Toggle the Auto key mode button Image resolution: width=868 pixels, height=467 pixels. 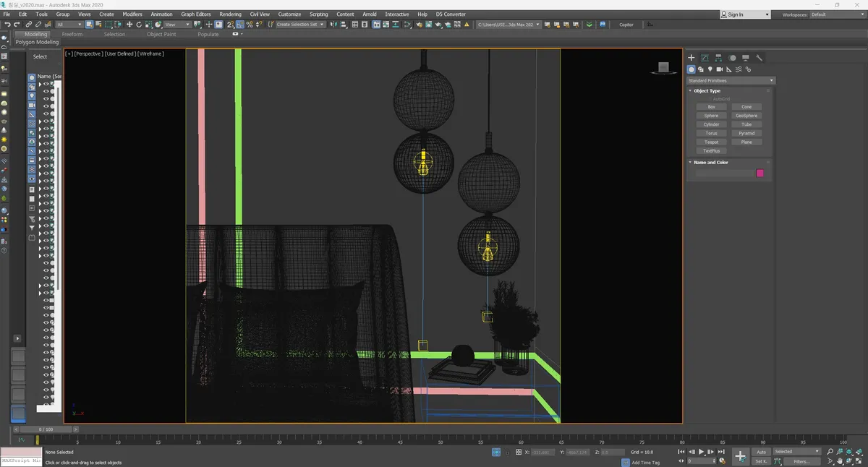pyautogui.click(x=761, y=452)
